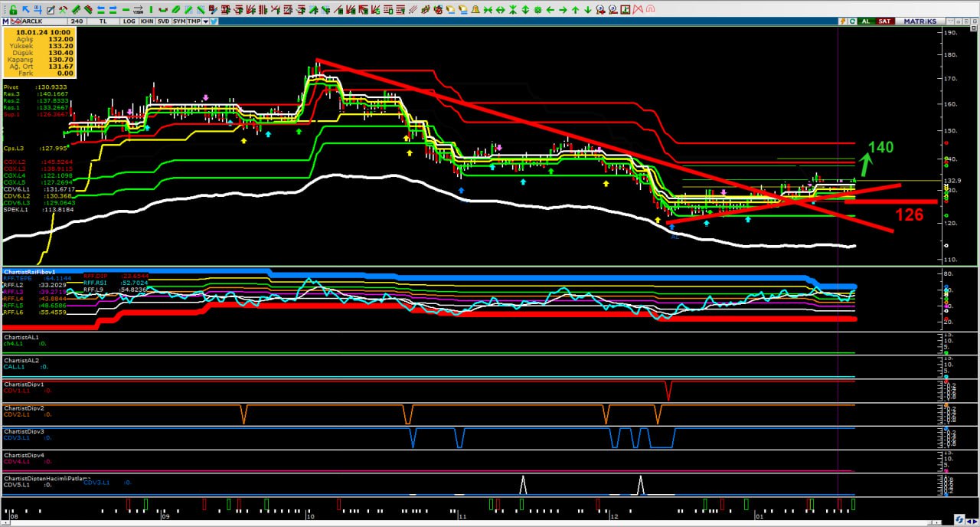980x527 pixels.
Task: Click the pencil edit note icon
Action: (x=51, y=10)
